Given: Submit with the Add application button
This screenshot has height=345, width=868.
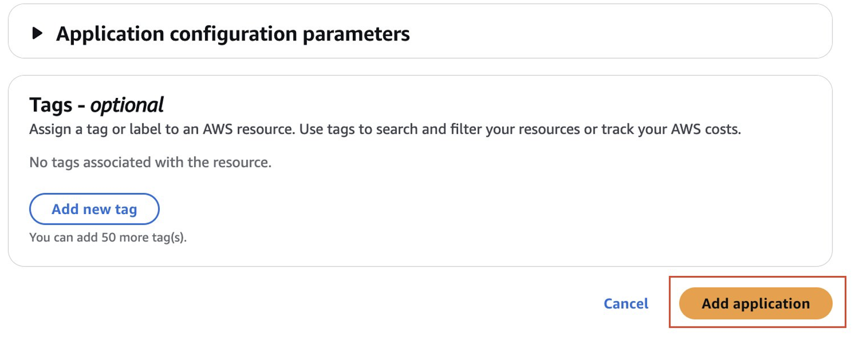Looking at the screenshot, I should tap(756, 304).
